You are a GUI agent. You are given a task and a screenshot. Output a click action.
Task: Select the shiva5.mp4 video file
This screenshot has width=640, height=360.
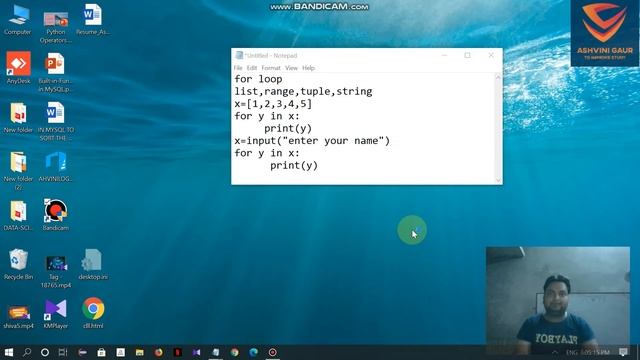[18, 317]
